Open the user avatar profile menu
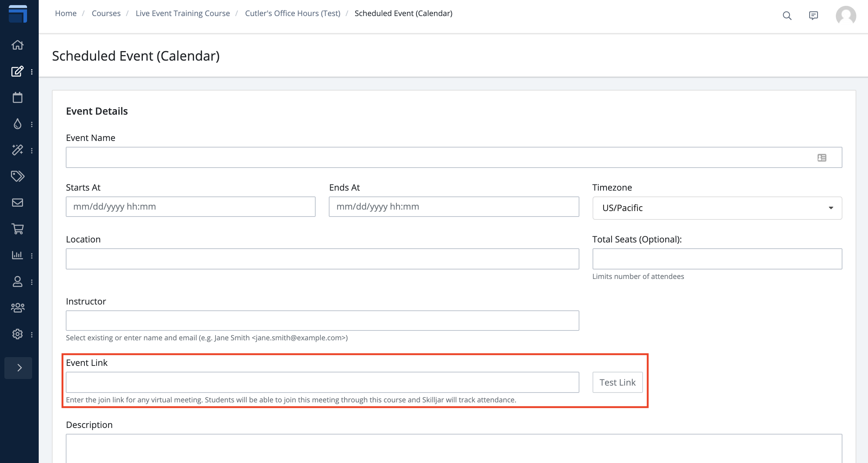The image size is (868, 463). (x=846, y=16)
